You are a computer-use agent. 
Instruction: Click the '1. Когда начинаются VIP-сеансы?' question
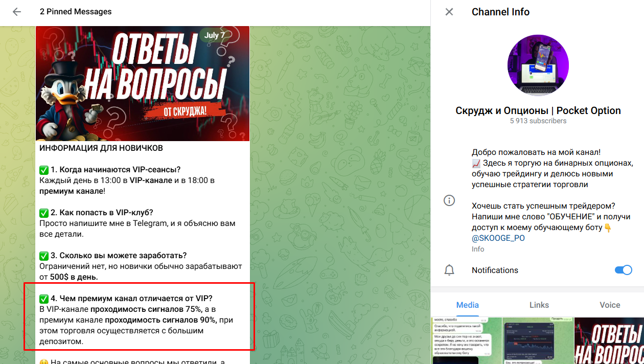[116, 170]
